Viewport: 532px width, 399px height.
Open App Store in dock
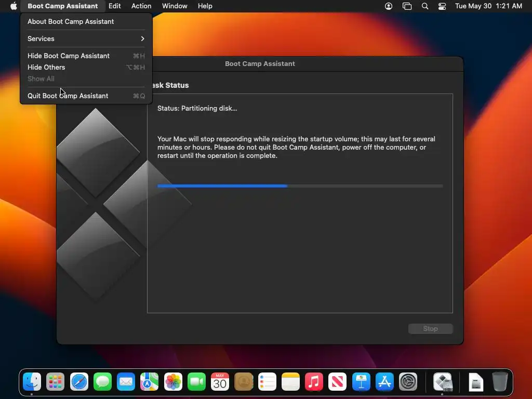click(384, 382)
